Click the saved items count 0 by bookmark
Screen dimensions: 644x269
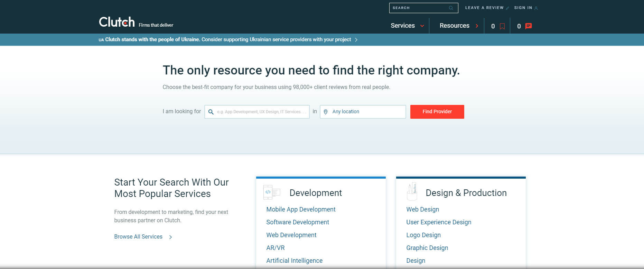click(x=493, y=26)
